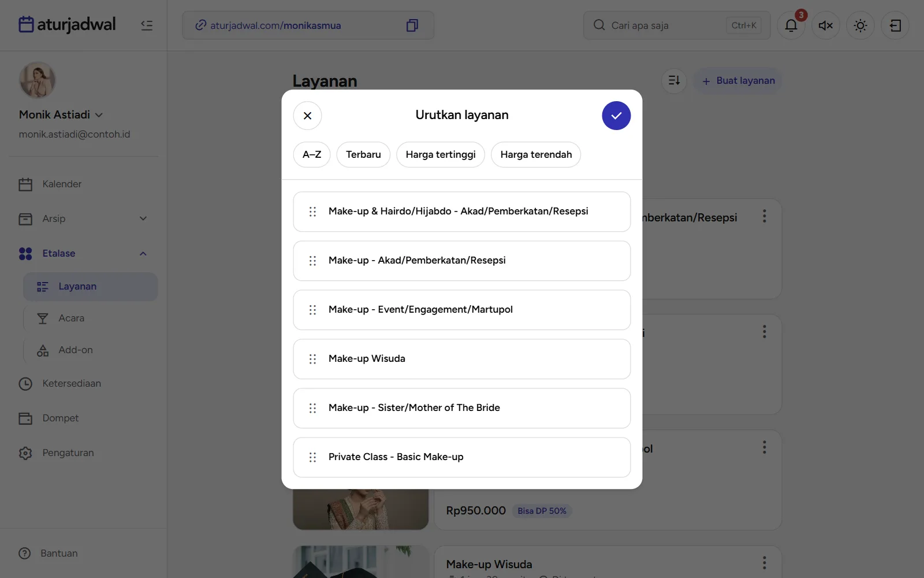Collapse the Etalase menu chevron

(143, 253)
